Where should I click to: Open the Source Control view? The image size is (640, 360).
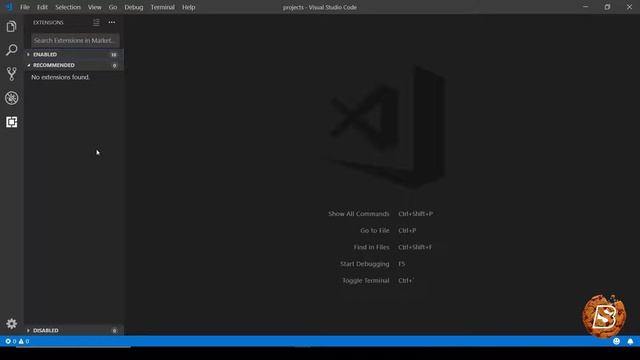point(11,74)
